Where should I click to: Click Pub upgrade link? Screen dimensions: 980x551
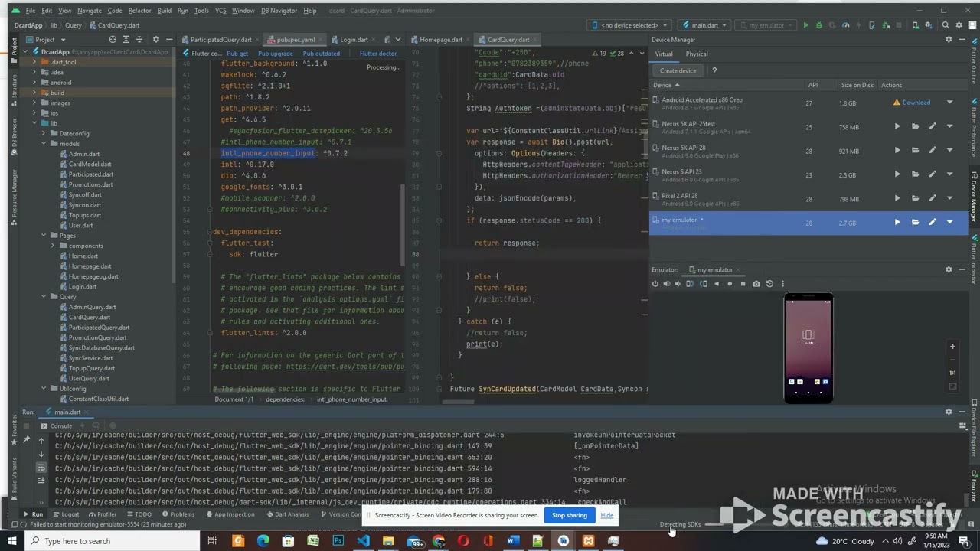(275, 54)
